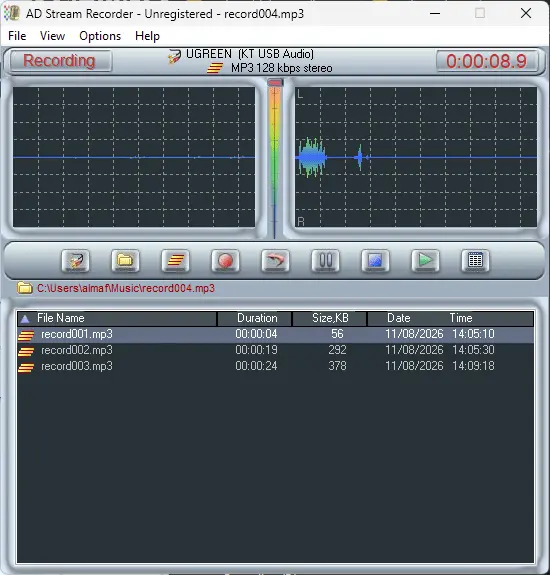
Task: Pause the current recording
Action: tap(326, 261)
